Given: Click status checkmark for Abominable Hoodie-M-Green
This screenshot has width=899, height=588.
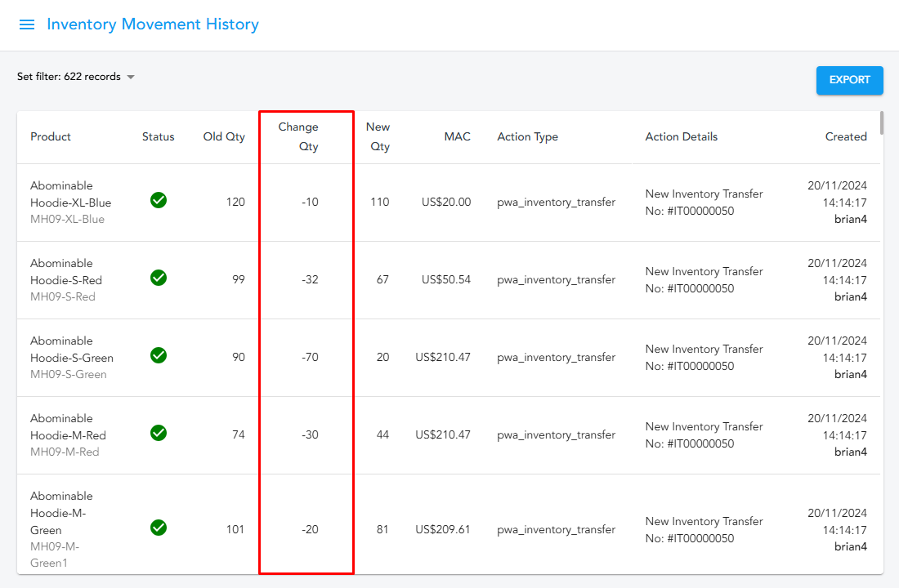Looking at the screenshot, I should (x=159, y=528).
